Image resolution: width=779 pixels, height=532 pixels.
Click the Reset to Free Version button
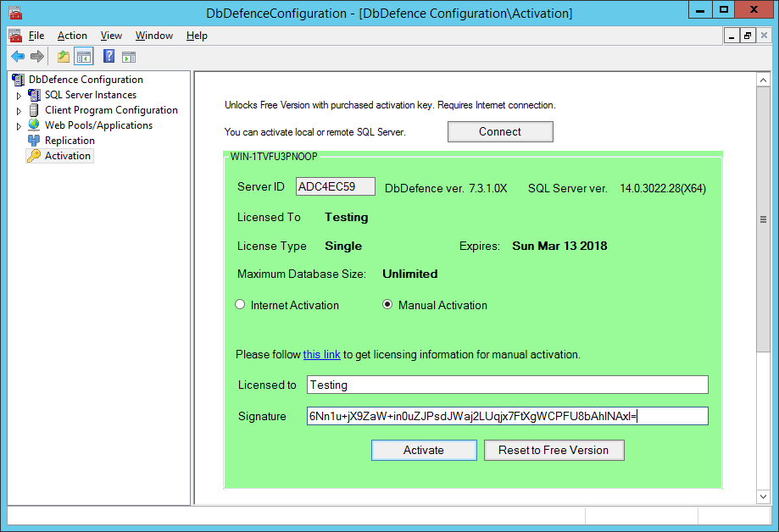tap(554, 450)
